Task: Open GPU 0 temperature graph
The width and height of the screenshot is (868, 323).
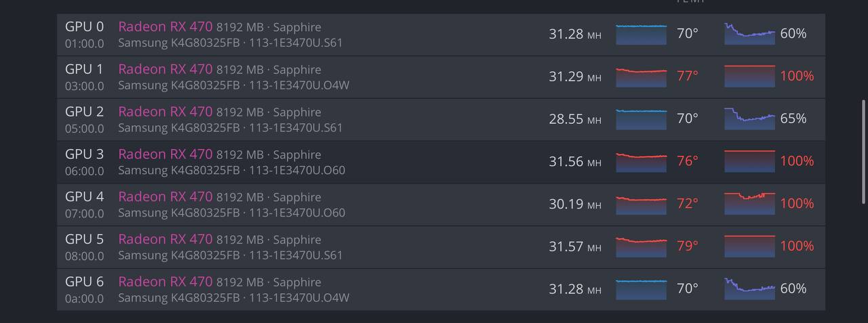Action: pos(641,34)
